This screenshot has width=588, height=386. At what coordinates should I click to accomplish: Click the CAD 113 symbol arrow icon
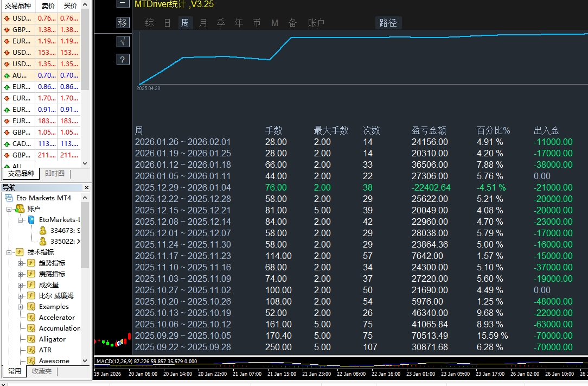click(7, 144)
